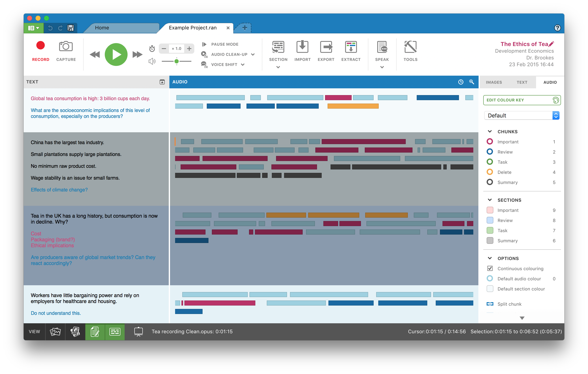Screen dimensions: 588x374
Task: Click the volume slider handle
Action: pos(176,61)
